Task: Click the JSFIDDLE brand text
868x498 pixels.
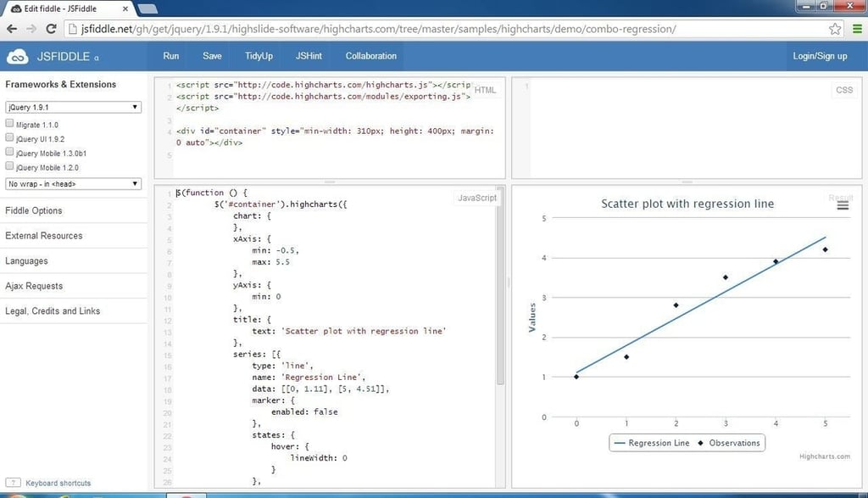Action: (63, 57)
